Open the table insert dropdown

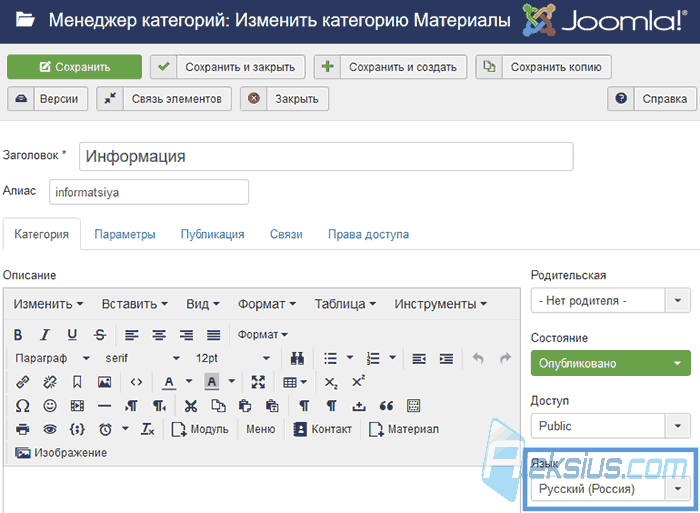click(x=295, y=382)
